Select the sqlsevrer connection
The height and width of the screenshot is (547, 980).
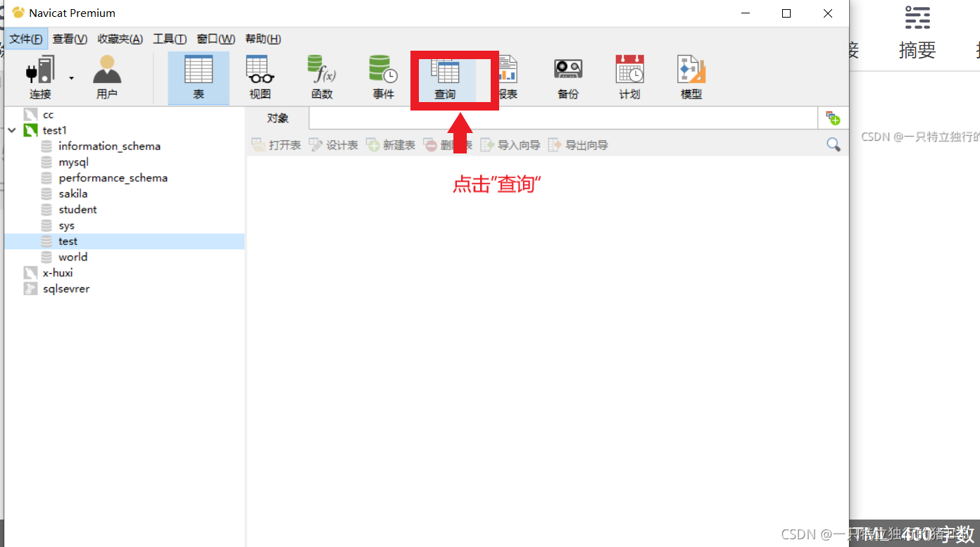point(66,289)
